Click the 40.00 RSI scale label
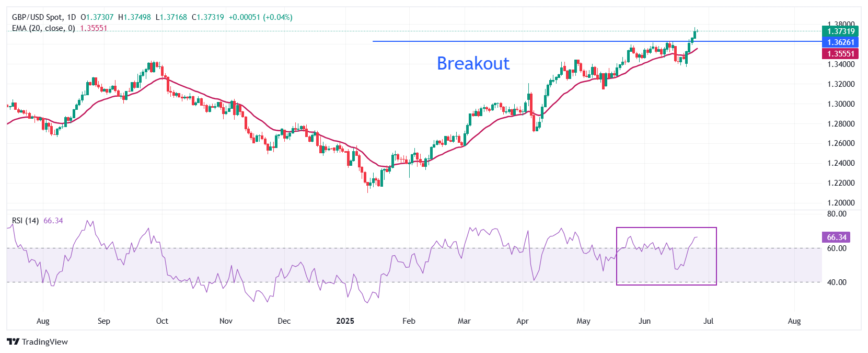Viewport: 868px width, 353px height. [837, 282]
